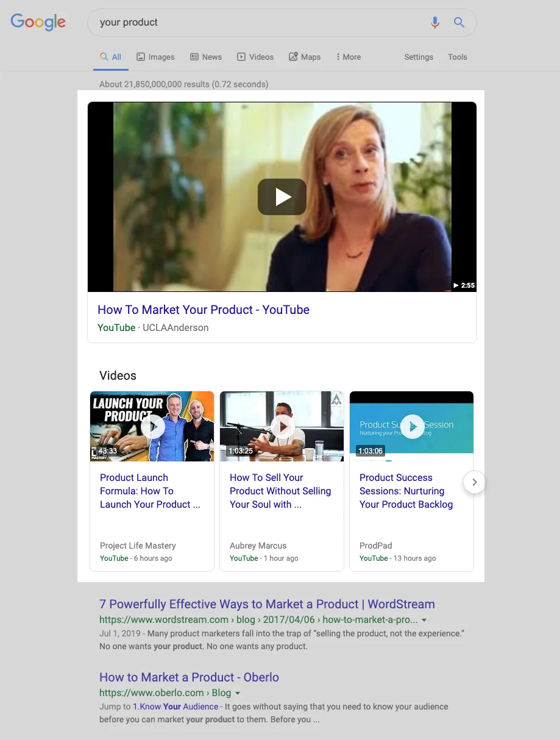The height and width of the screenshot is (740, 560).
Task: Open the WordStream result URL dropdown arrow
Action: click(424, 620)
